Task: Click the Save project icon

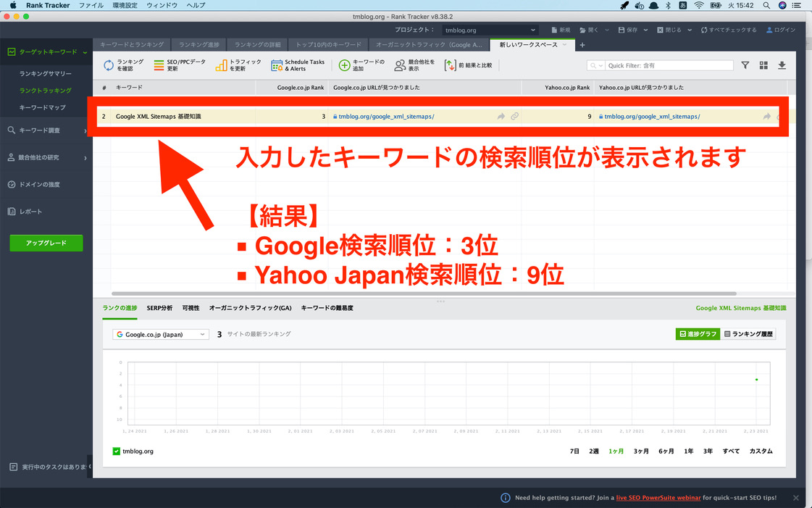Action: click(621, 30)
